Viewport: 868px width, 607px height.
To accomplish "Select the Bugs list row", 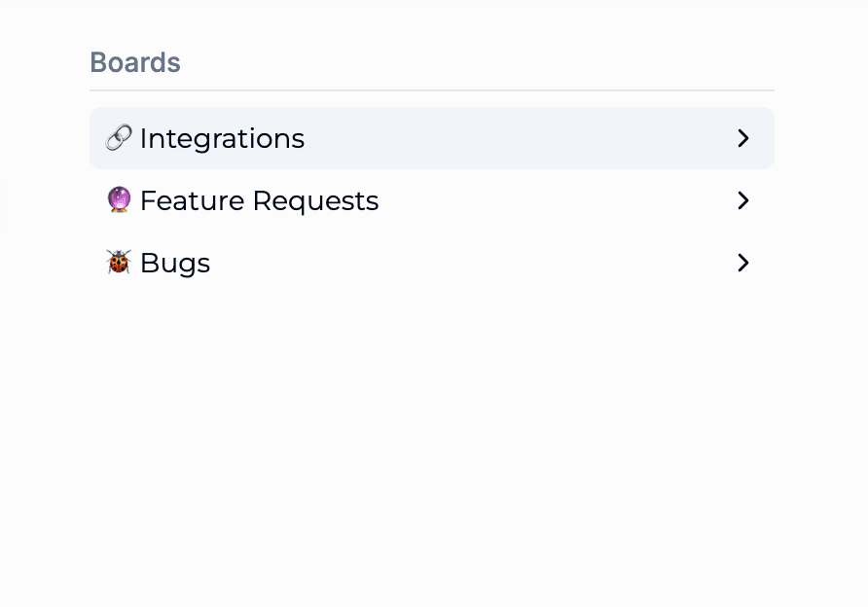I will pos(432,263).
